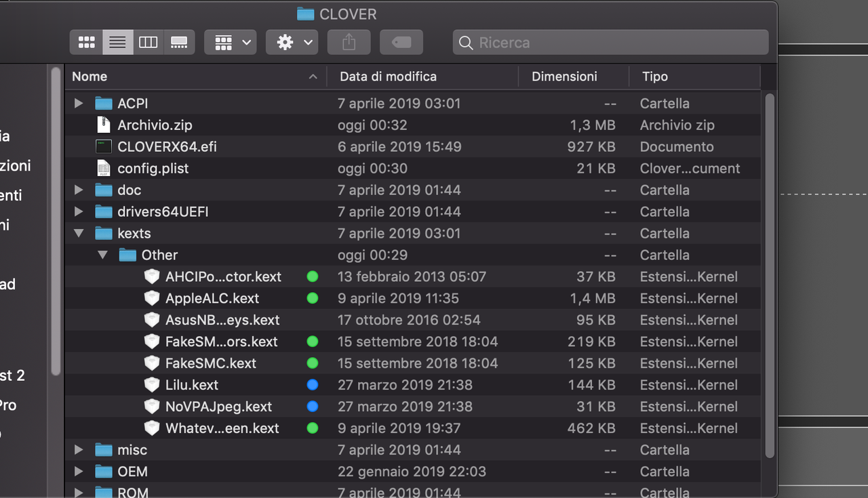
Task: Select the drivers64UEFI folder icon
Action: (103, 211)
